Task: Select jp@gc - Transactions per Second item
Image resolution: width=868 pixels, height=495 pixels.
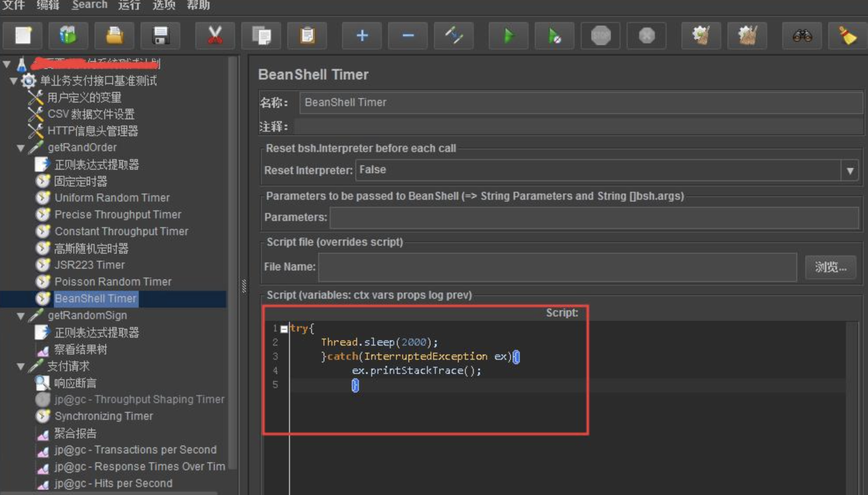Action: [x=136, y=450]
